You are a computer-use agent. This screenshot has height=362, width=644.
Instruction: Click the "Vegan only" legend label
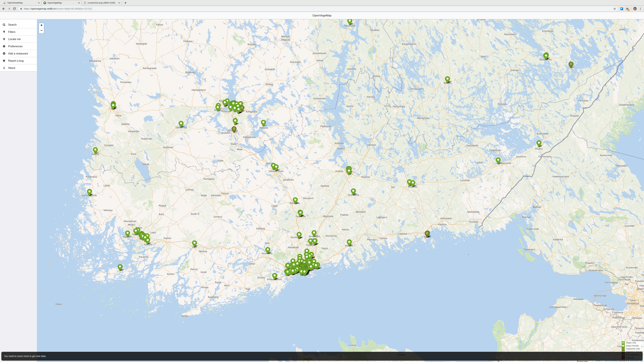(x=631, y=343)
